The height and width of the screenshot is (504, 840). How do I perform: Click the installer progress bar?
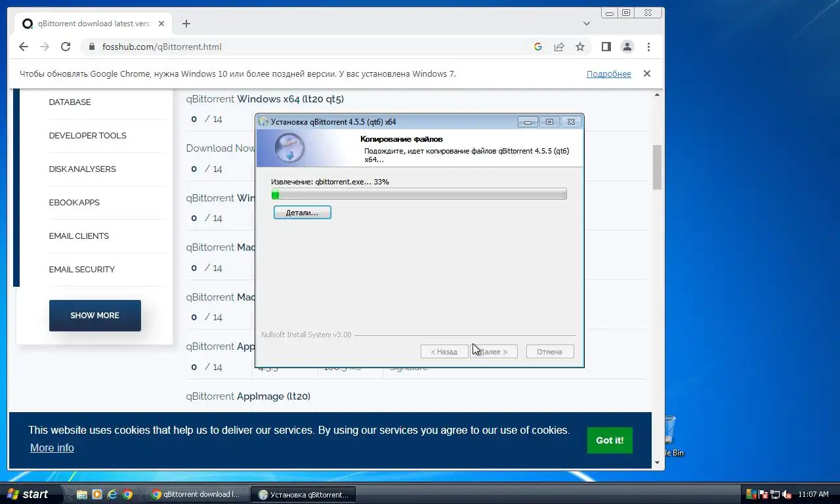click(x=419, y=194)
